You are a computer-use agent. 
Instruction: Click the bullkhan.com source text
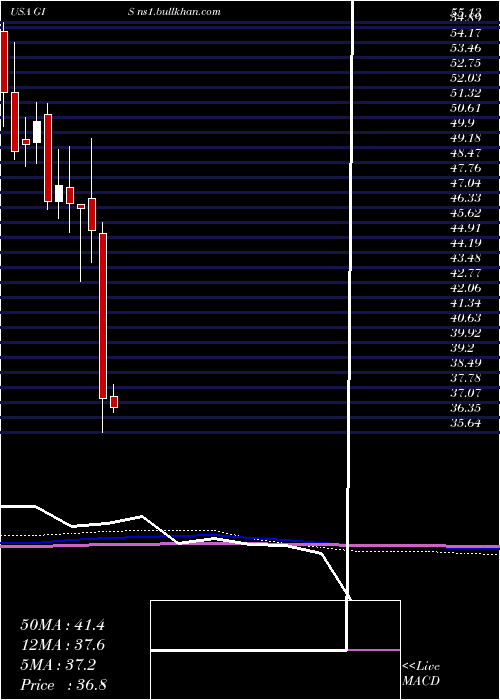coord(174,12)
